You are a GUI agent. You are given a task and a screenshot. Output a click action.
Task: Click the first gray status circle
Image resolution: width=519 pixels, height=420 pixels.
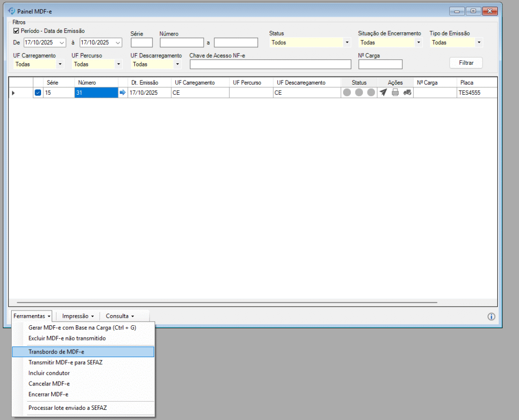point(347,93)
